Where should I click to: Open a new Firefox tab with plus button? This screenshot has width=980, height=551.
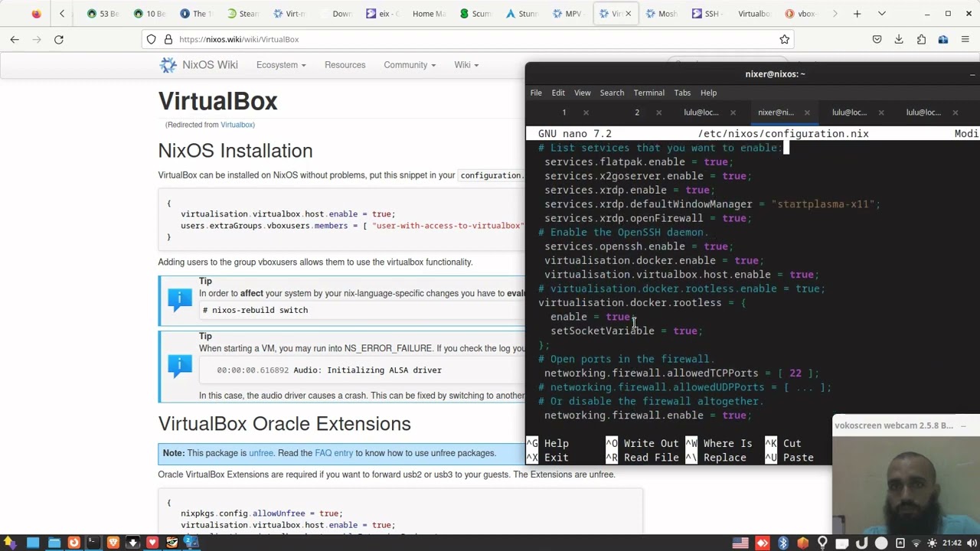(x=857, y=14)
